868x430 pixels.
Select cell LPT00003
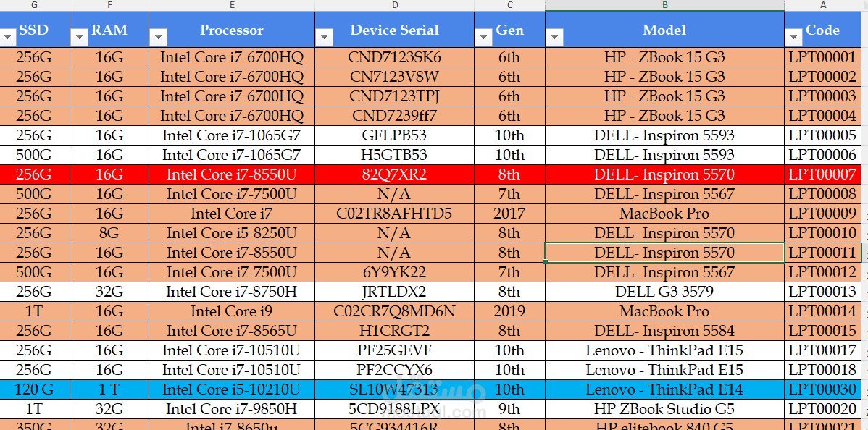click(823, 96)
